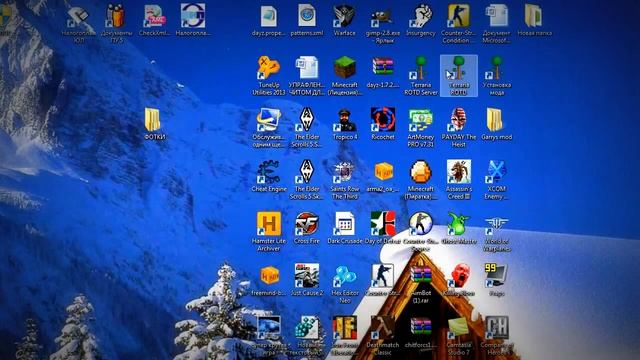Viewport: 640px width, 360px height.
Task: Launch Assassin's Creed III shortcut
Action: (x=458, y=180)
